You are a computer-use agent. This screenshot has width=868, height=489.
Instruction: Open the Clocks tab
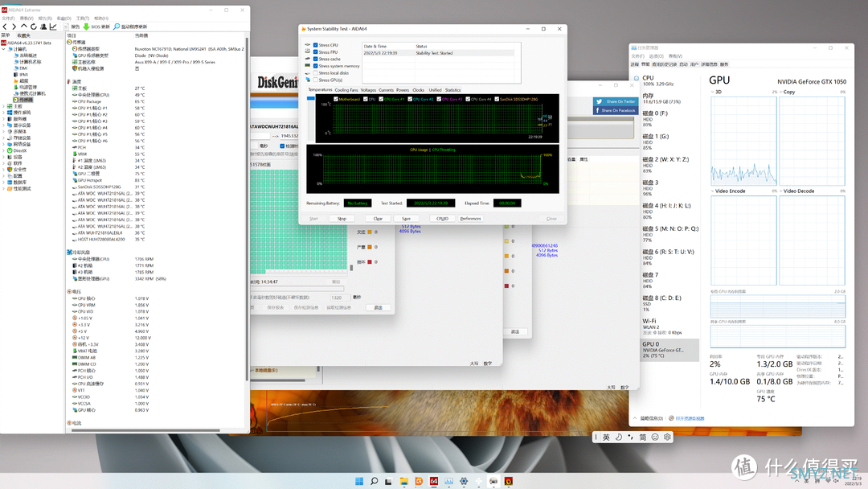[419, 90]
